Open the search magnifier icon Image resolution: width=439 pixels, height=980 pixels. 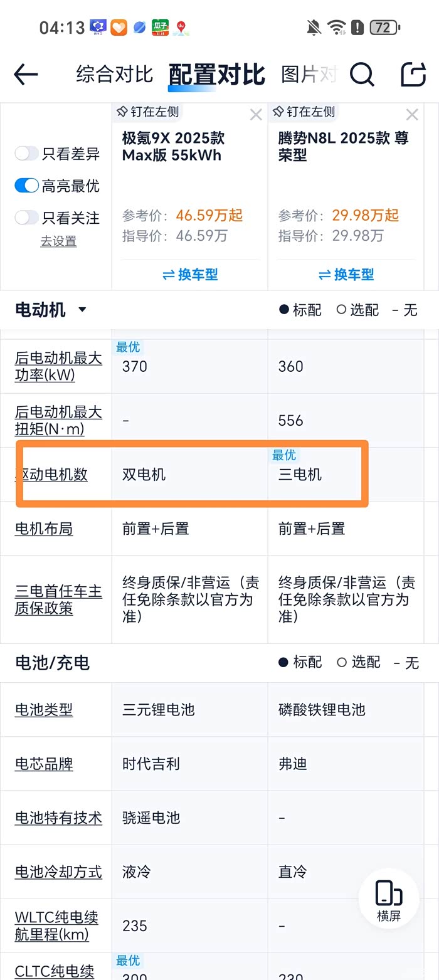[x=362, y=75]
